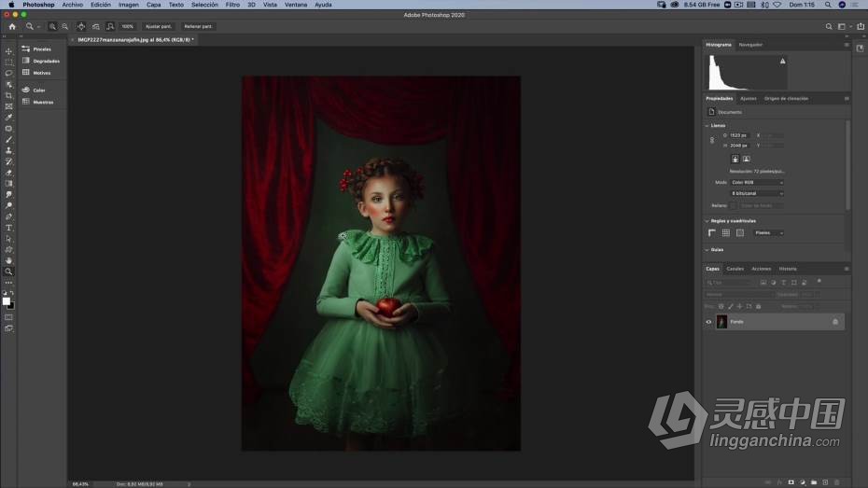Unlock the Fondo layer lock icon

pyautogui.click(x=835, y=322)
